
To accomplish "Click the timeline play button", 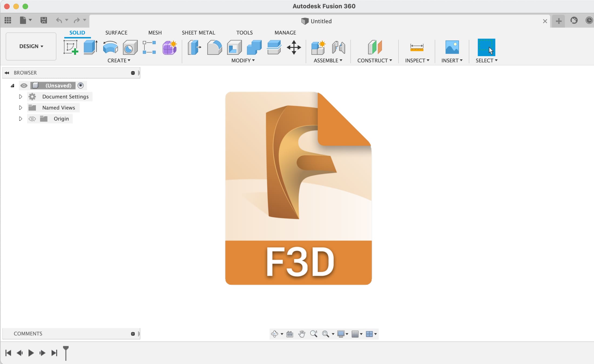I will (x=31, y=353).
